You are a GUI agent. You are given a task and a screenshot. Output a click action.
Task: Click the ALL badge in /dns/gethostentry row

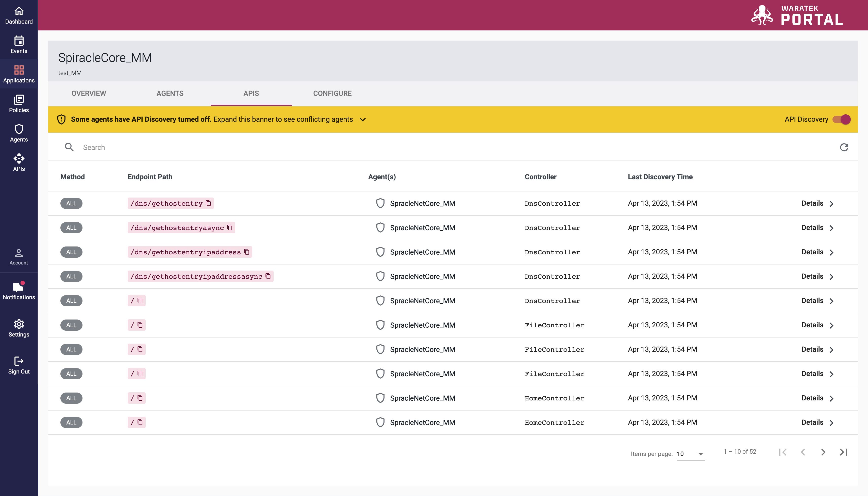tap(71, 203)
